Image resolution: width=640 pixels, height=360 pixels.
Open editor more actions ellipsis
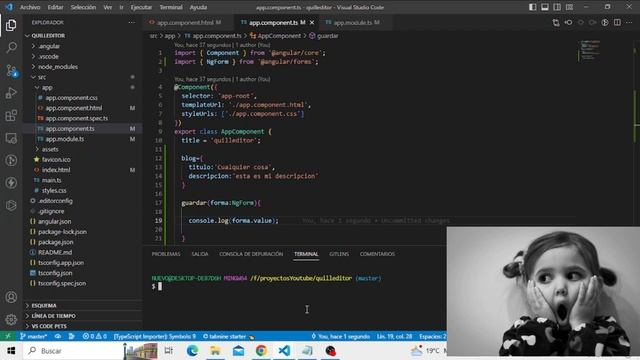pos(629,22)
